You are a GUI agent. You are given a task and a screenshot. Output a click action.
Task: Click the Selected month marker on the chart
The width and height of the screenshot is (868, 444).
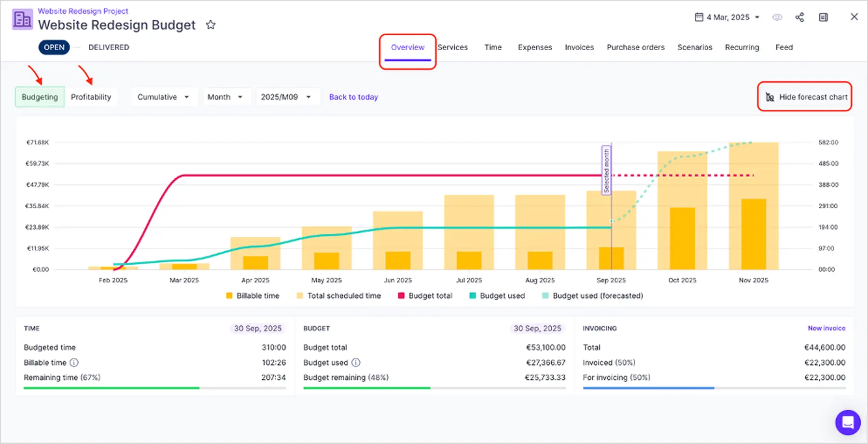point(606,170)
